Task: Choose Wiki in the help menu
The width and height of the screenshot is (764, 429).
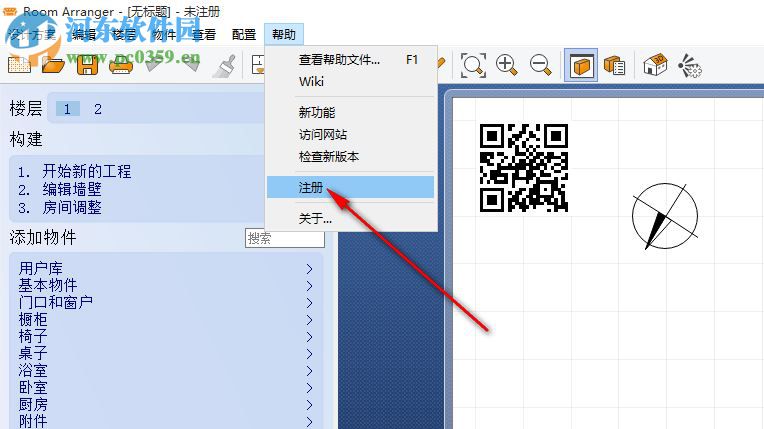Action: (x=351, y=81)
